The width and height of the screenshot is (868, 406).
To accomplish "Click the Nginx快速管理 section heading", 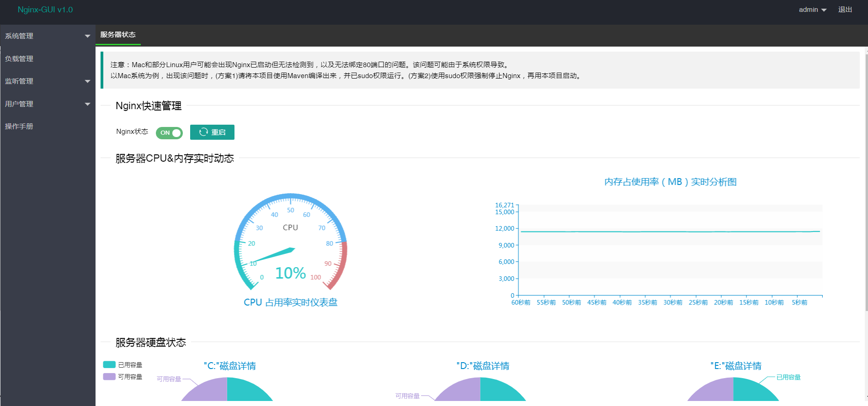I will pyautogui.click(x=149, y=106).
